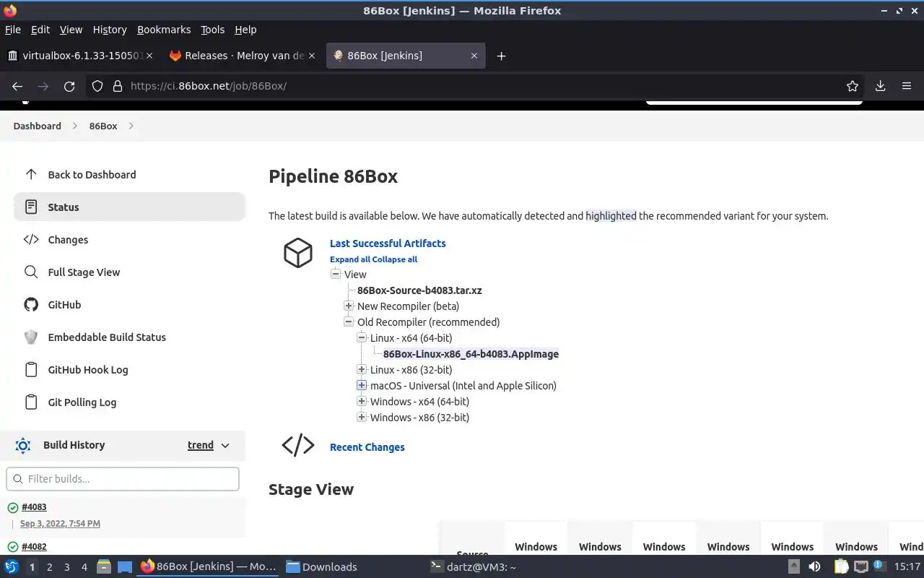This screenshot has width=924, height=578.
Task: Expand macOS - Universal node
Action: (362, 385)
